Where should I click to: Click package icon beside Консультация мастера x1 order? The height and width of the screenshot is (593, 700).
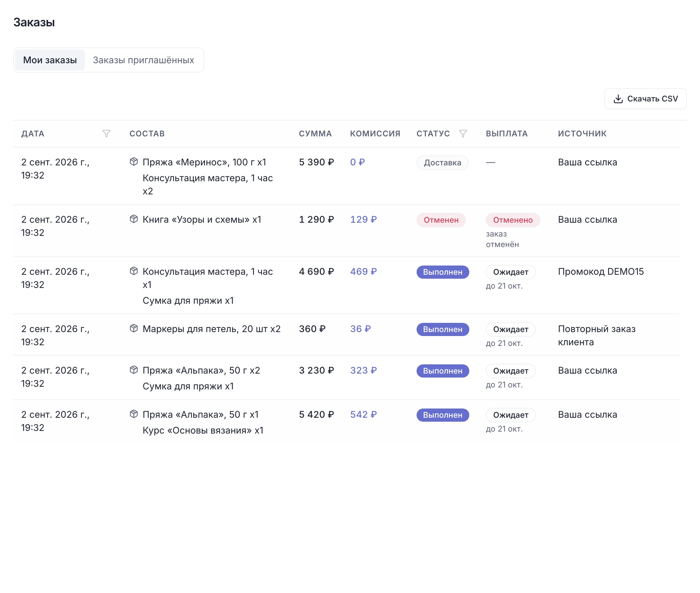(x=134, y=271)
